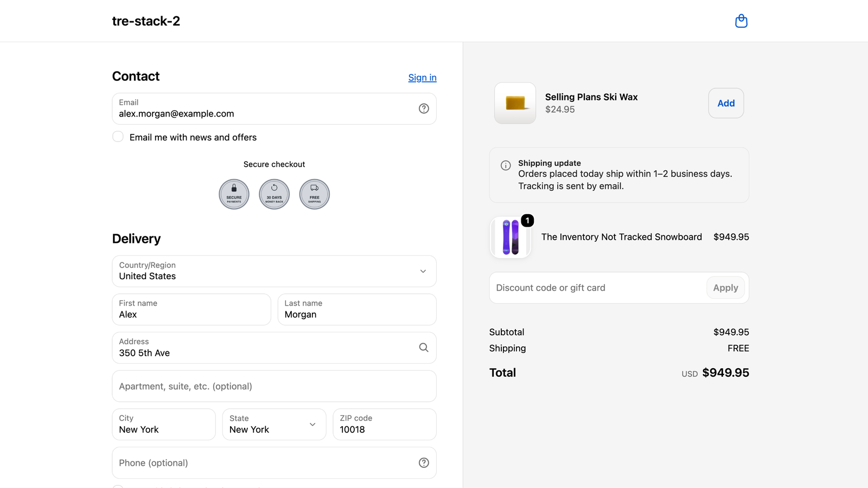Click the Total amount $949.95 in bold
868x488 pixels.
(x=725, y=373)
